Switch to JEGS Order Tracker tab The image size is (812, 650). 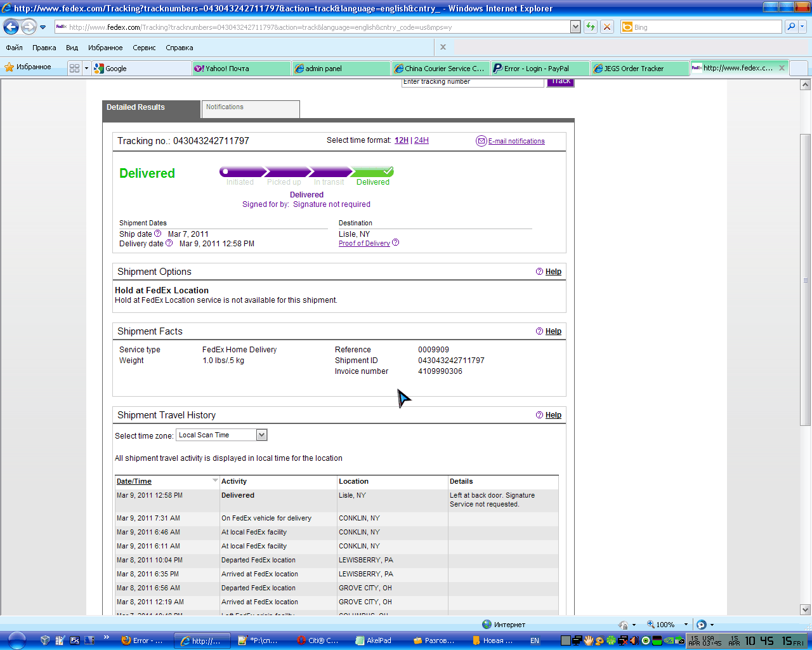click(x=639, y=68)
